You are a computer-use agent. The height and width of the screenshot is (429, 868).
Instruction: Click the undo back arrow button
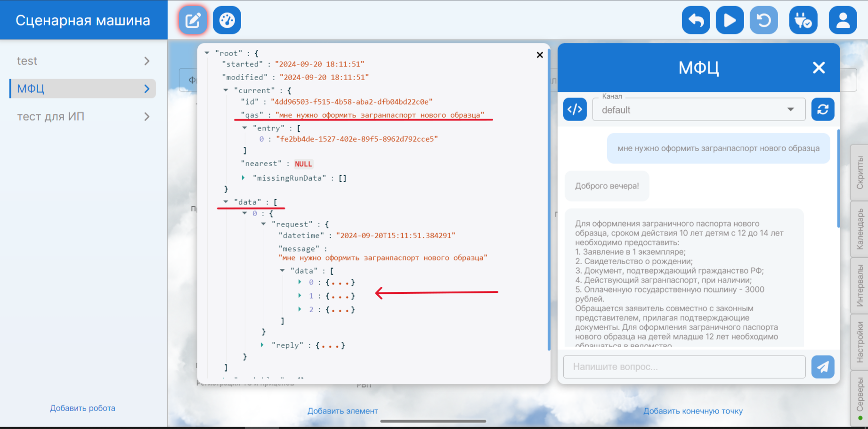[696, 20]
